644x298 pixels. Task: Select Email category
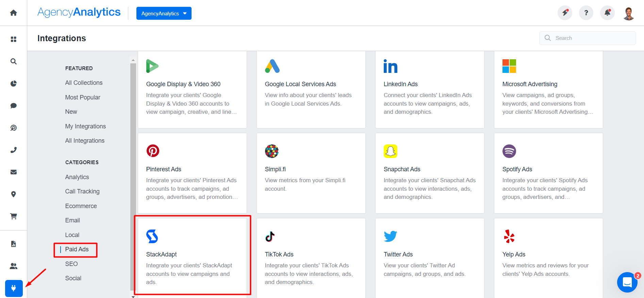click(72, 220)
